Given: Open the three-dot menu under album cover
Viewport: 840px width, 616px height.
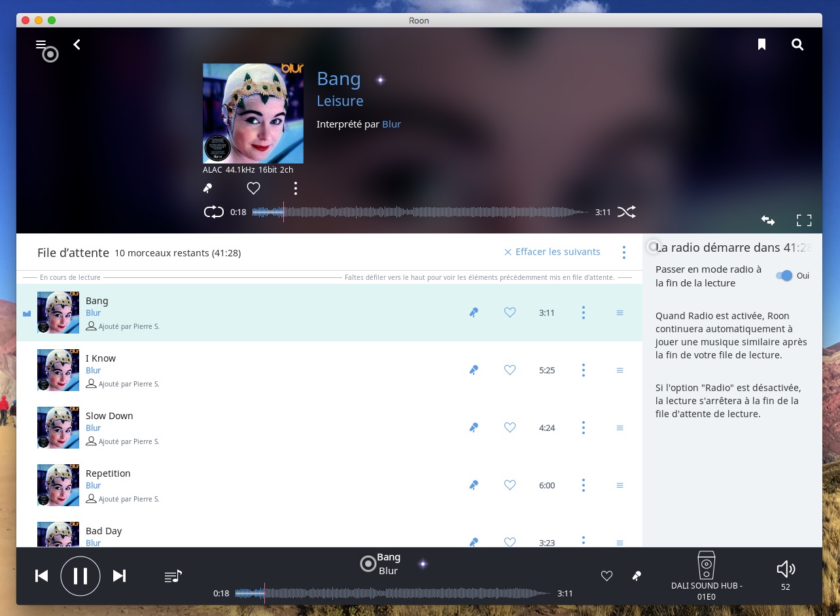Looking at the screenshot, I should (x=296, y=188).
